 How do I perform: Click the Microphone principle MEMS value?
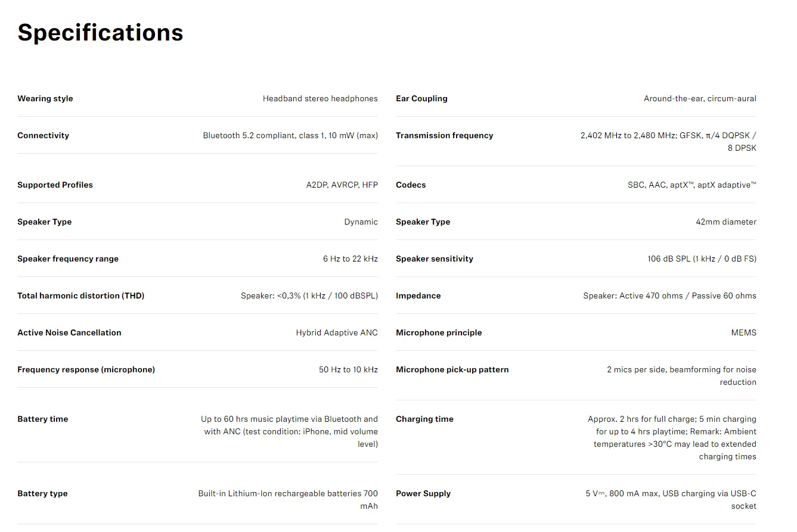(x=743, y=332)
